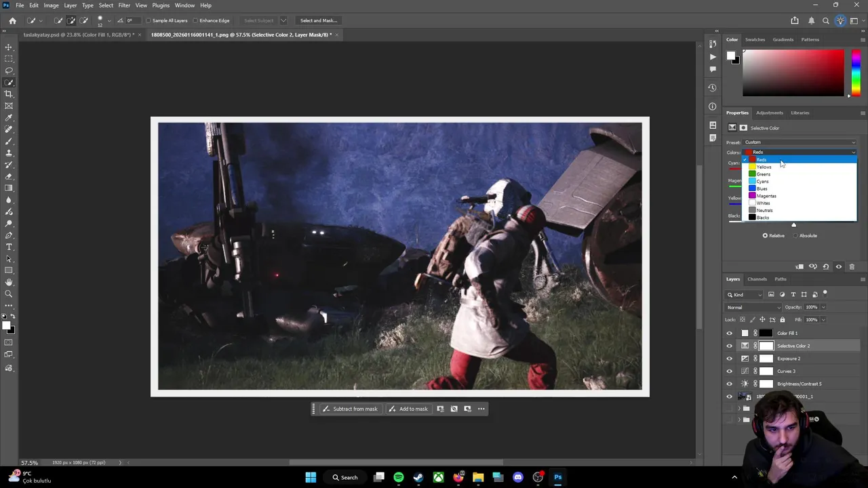Select the Eyedropper tool
This screenshot has width=868, height=488.
[9, 118]
